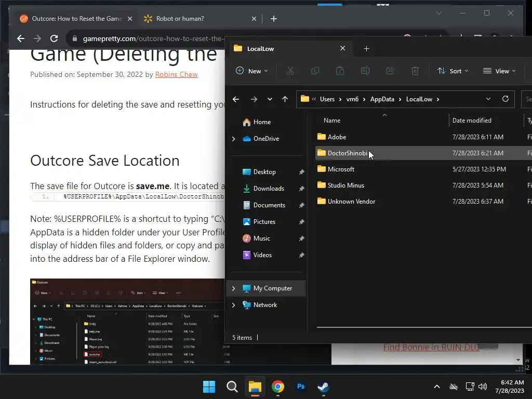Switch to Outcore browser tab
532x399 pixels.
pos(76,19)
